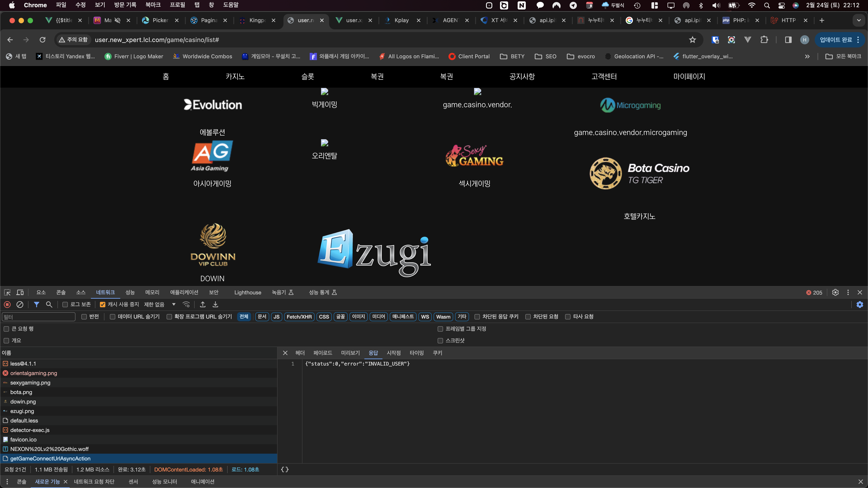Open the evocro bookmark folder
868x488 pixels.
581,56
